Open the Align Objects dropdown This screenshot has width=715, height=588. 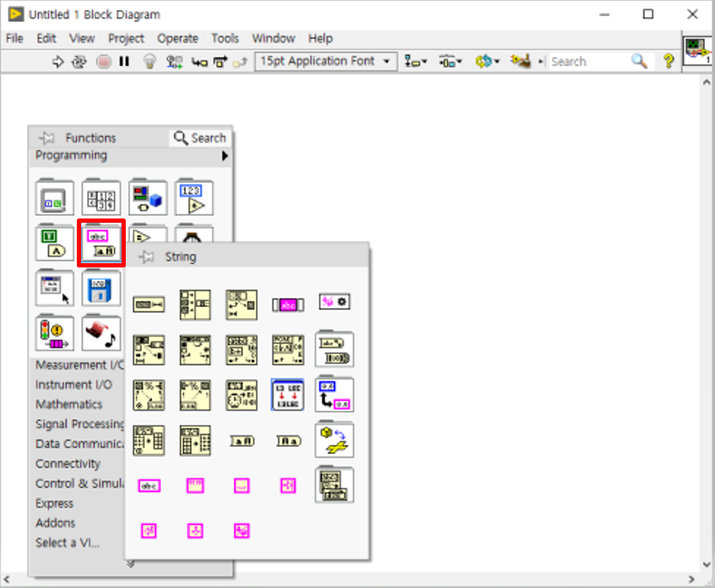pyautogui.click(x=415, y=61)
